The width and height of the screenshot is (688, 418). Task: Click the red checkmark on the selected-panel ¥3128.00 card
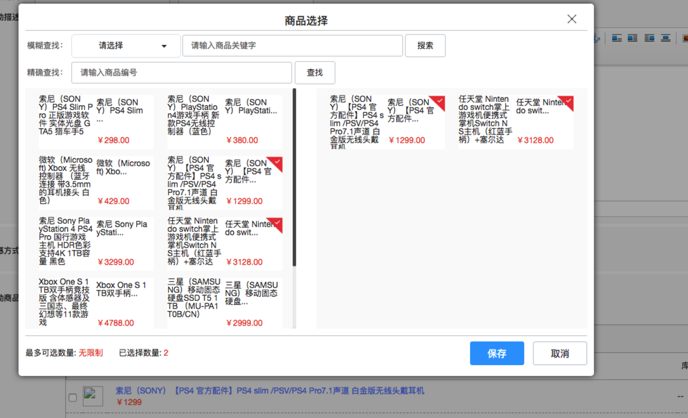click(567, 102)
